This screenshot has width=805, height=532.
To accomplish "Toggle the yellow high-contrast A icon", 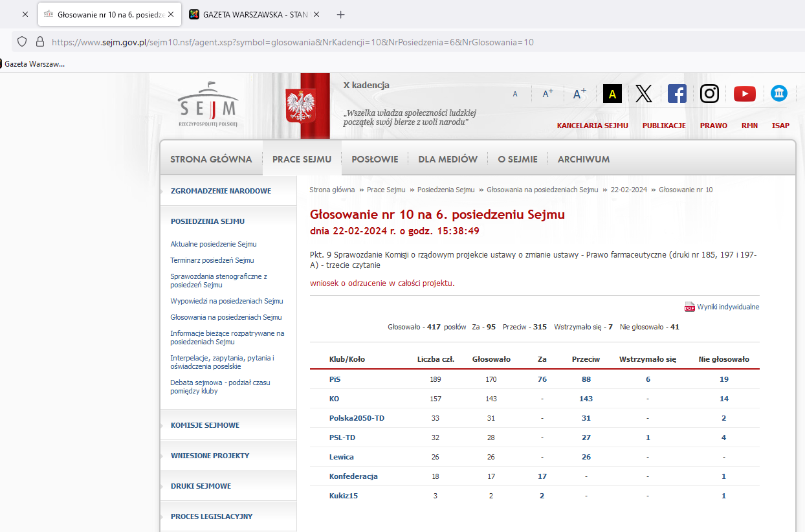I will coord(612,94).
